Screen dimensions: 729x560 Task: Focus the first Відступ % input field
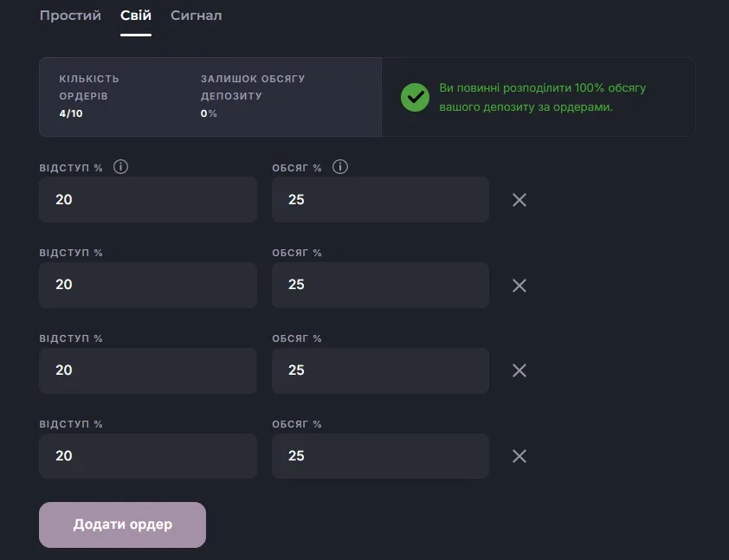[x=148, y=200]
